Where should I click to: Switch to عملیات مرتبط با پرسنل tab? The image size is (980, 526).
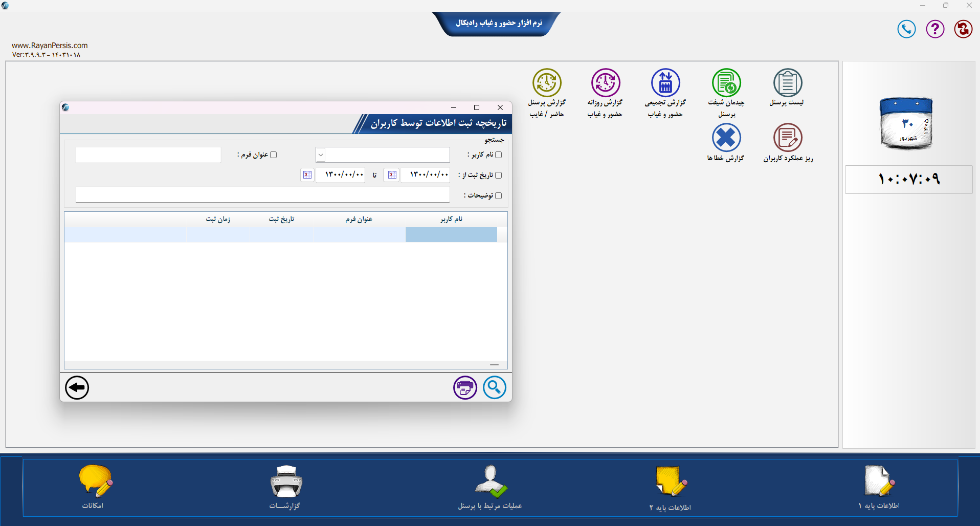490,487
